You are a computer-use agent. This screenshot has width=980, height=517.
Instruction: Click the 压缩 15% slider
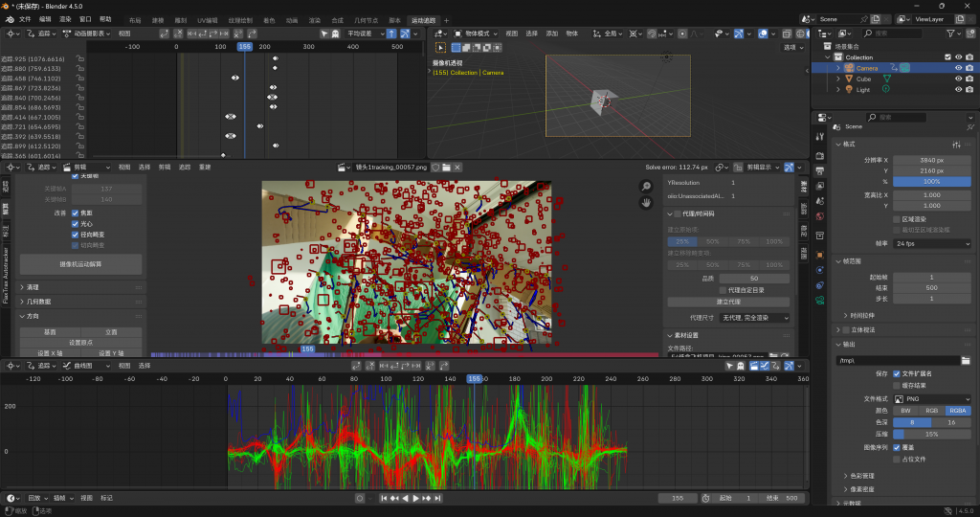pyautogui.click(x=931, y=434)
